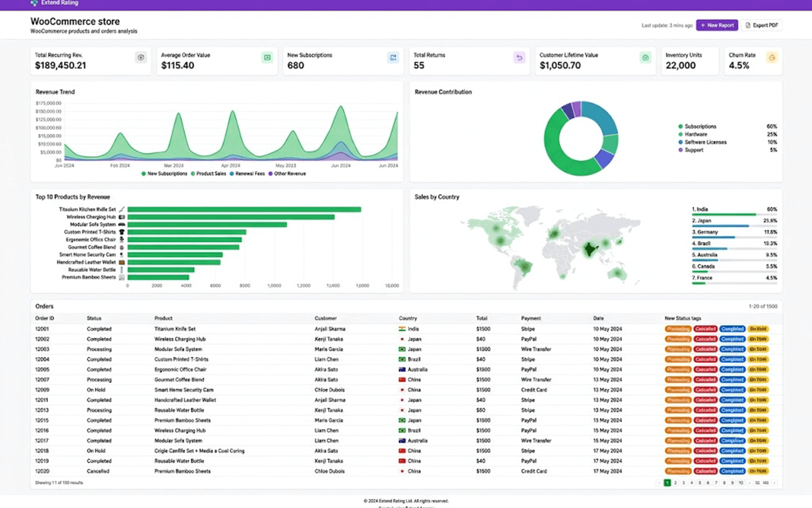The width and height of the screenshot is (812, 508).
Task: Click the Average Order Value card icon
Action: (x=267, y=57)
